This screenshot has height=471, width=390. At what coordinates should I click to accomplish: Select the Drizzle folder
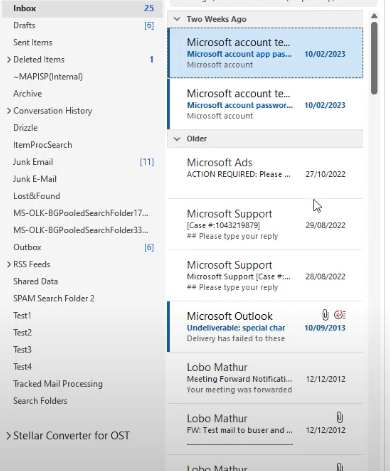(25, 128)
